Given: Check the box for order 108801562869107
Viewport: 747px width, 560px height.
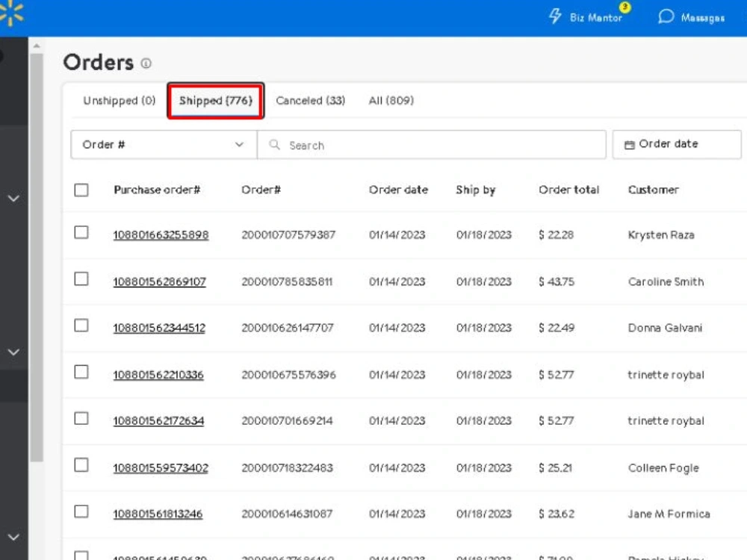Looking at the screenshot, I should [81, 279].
